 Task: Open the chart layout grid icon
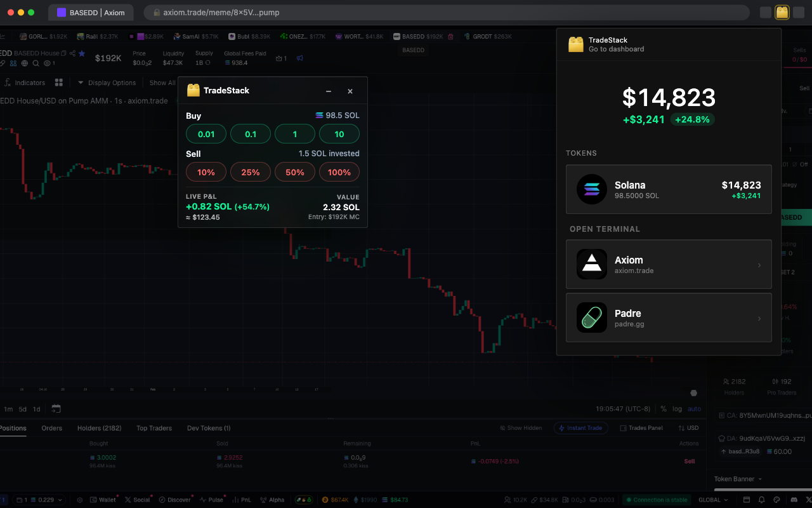click(59, 83)
